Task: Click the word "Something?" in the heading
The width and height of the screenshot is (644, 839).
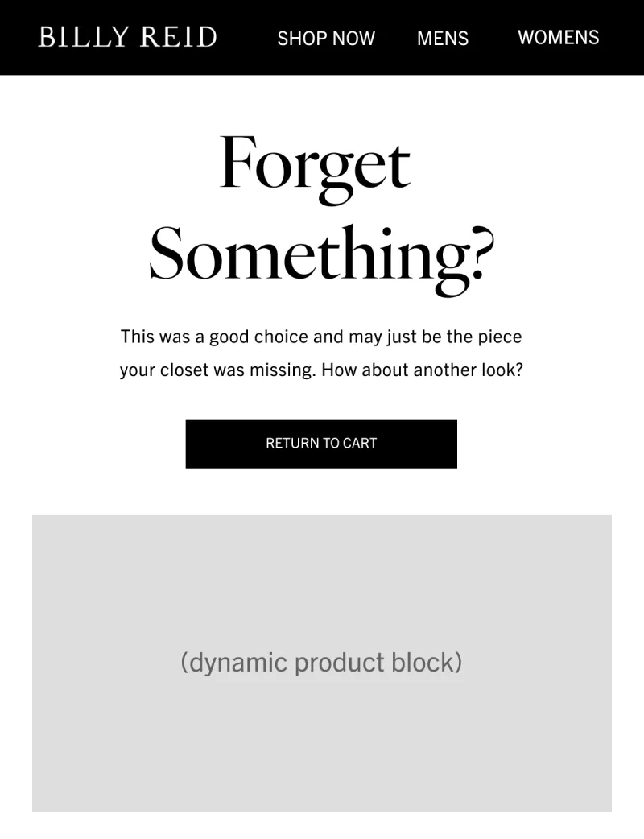Action: click(321, 256)
